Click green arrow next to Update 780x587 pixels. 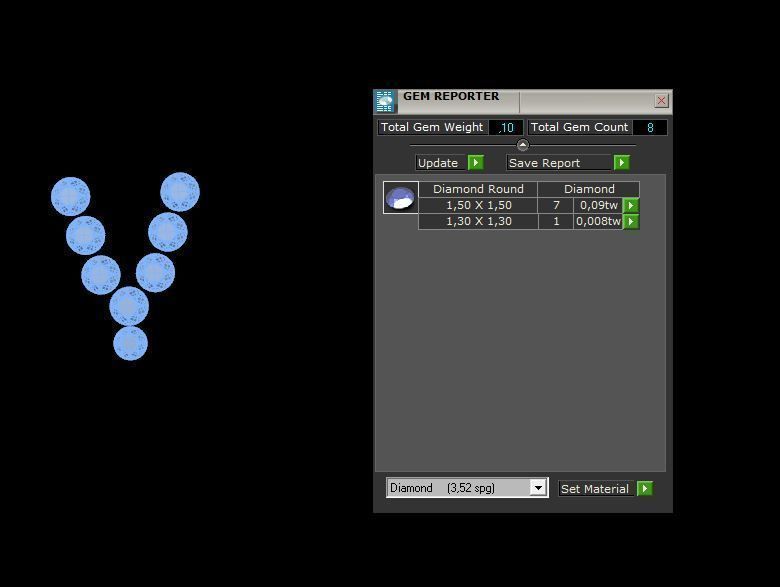coord(476,163)
